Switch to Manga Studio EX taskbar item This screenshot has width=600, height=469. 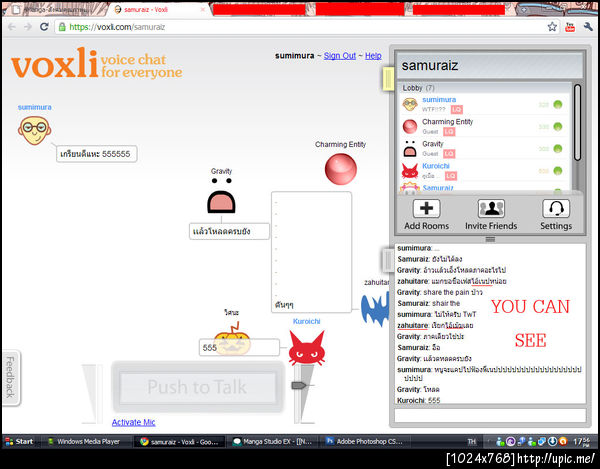click(273, 441)
